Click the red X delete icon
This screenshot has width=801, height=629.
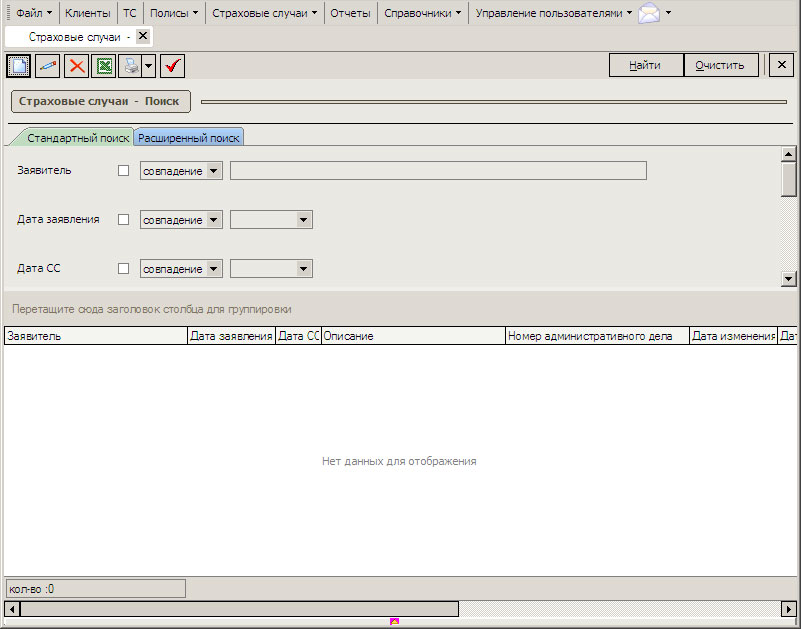pos(76,66)
